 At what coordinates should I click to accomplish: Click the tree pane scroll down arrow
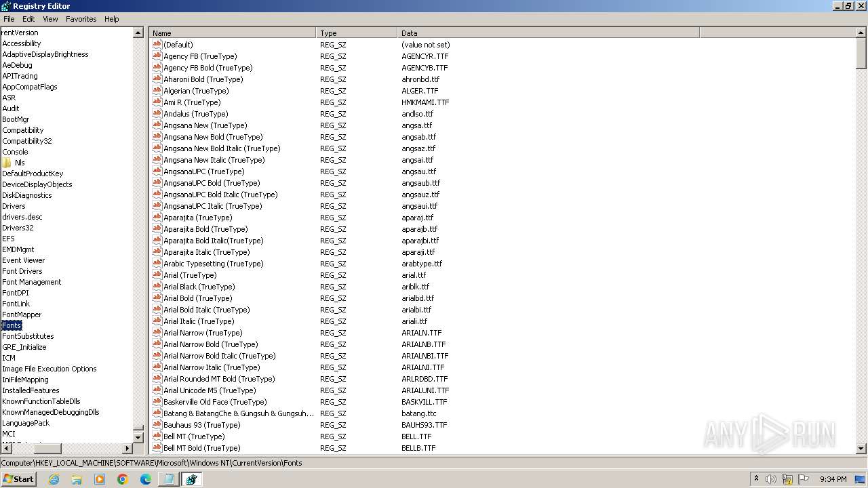pos(138,438)
